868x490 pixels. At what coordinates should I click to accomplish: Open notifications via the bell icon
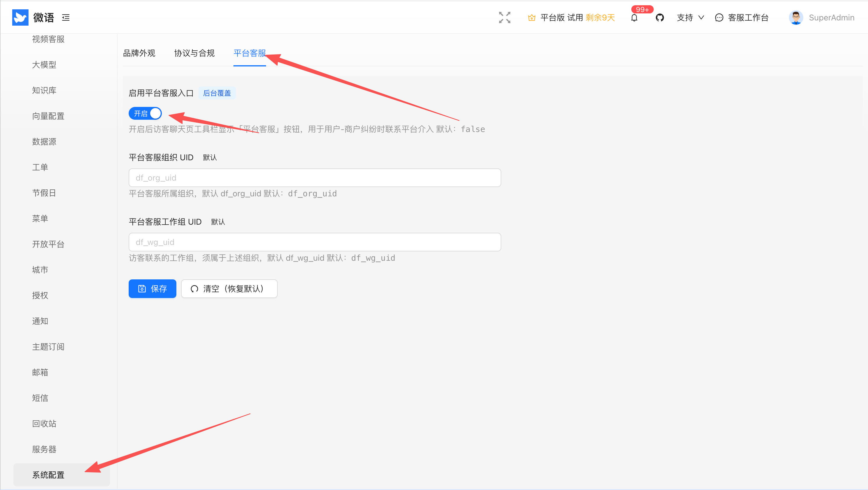click(634, 18)
